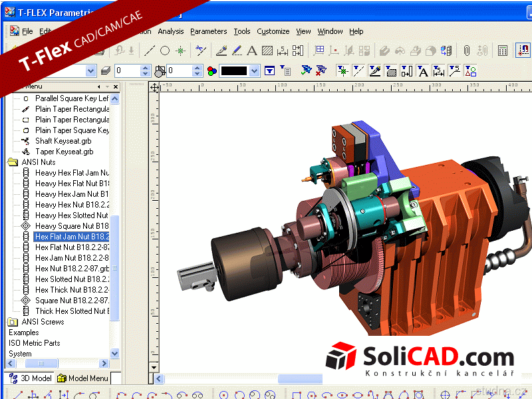532x399 pixels.
Task: Toggle the shapes selector filter icon
Action: pos(470,71)
